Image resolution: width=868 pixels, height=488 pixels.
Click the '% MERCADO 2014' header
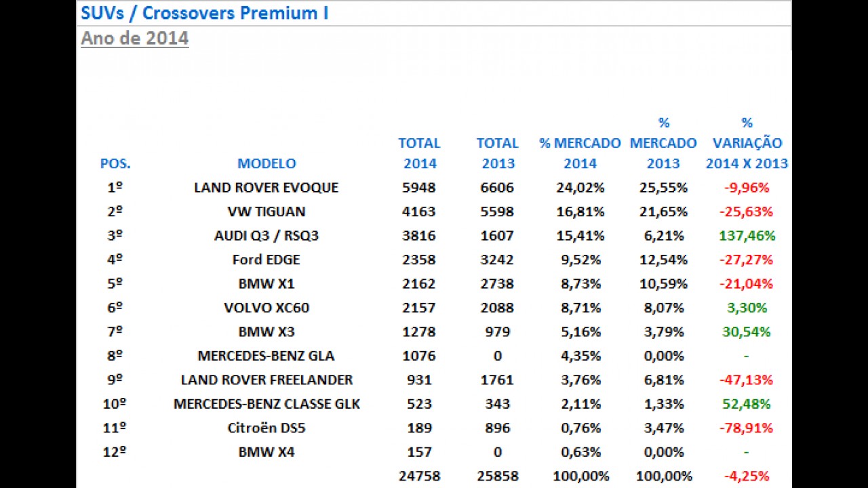(580, 153)
